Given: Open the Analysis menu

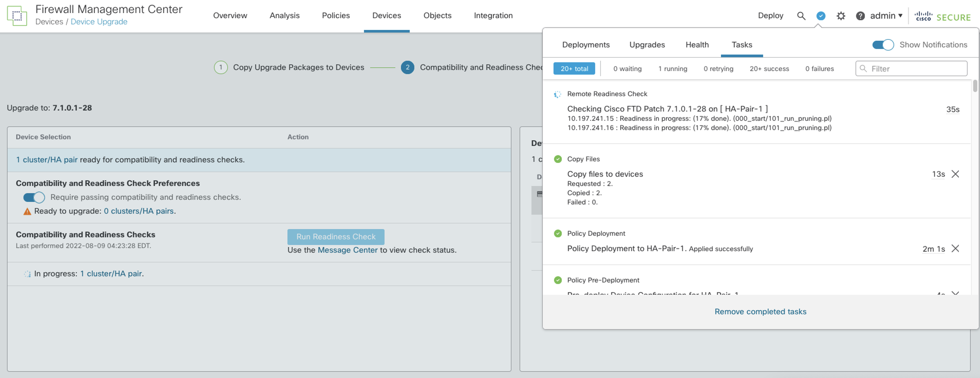Looking at the screenshot, I should [284, 15].
